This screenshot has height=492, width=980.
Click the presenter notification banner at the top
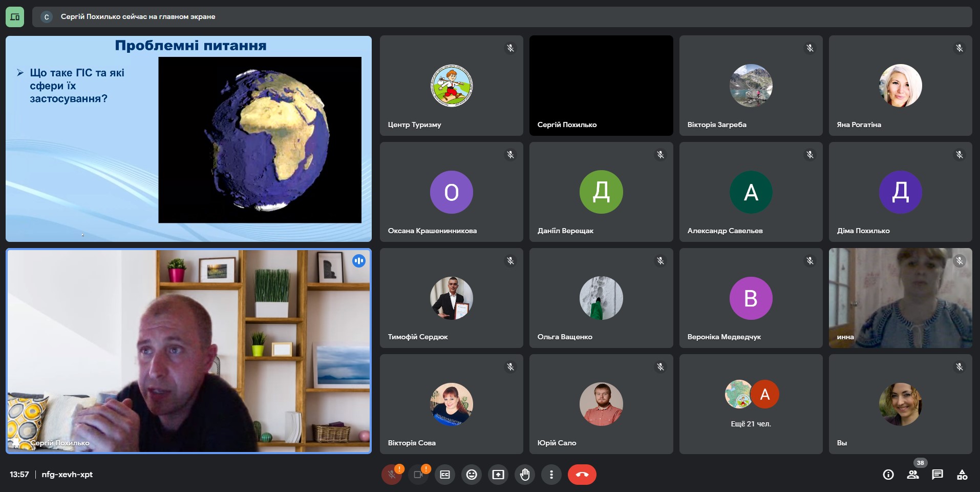click(502, 17)
